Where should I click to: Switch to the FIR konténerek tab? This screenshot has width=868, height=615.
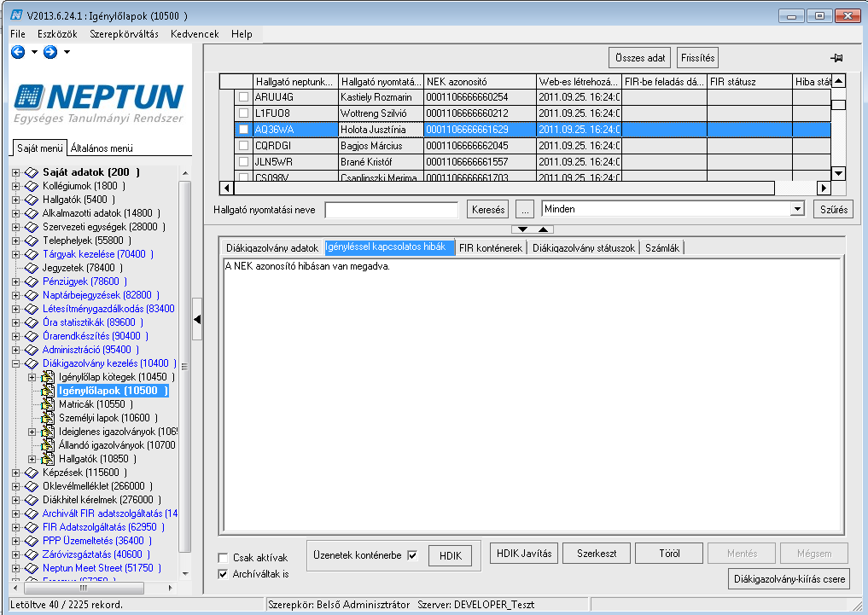[x=491, y=247]
